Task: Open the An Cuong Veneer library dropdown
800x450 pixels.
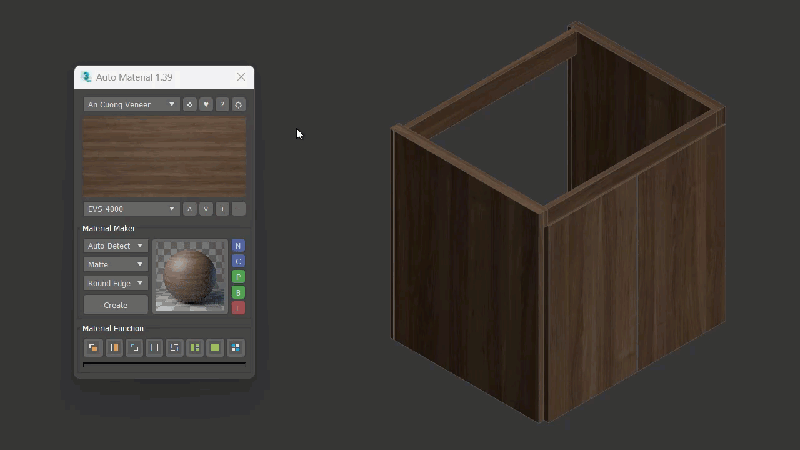Action: point(131,104)
